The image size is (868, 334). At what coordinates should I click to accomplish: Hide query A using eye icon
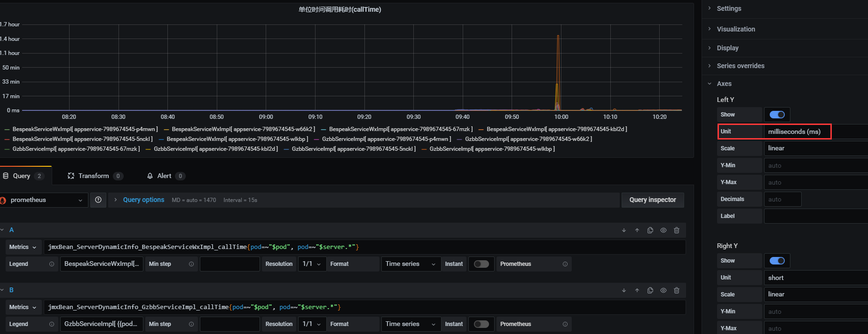[663, 230]
